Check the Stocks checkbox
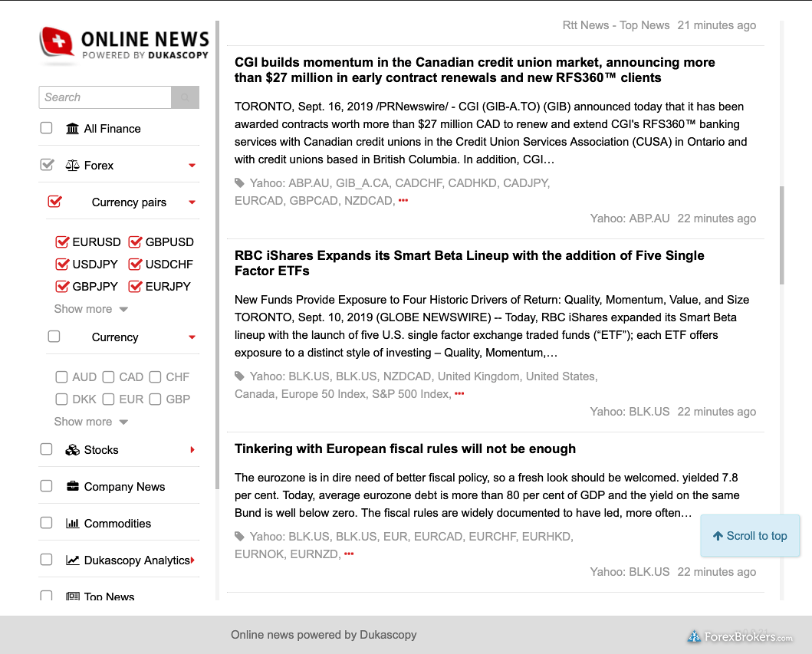 (47, 449)
